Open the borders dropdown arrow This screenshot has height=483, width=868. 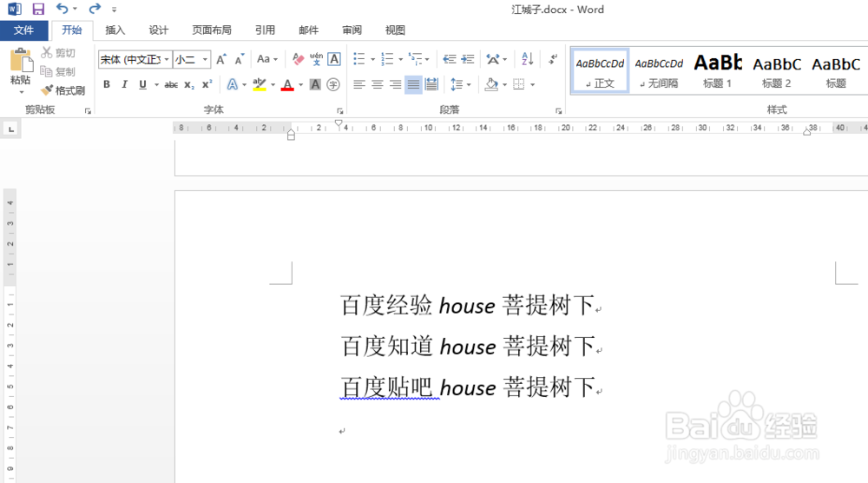pyautogui.click(x=533, y=85)
